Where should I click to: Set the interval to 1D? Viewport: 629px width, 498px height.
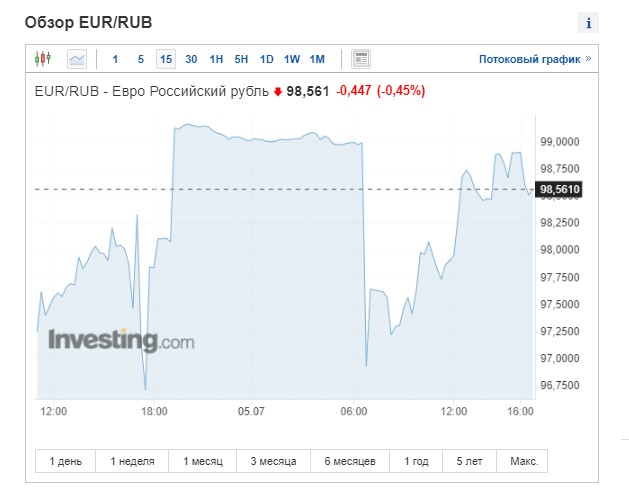(266, 59)
